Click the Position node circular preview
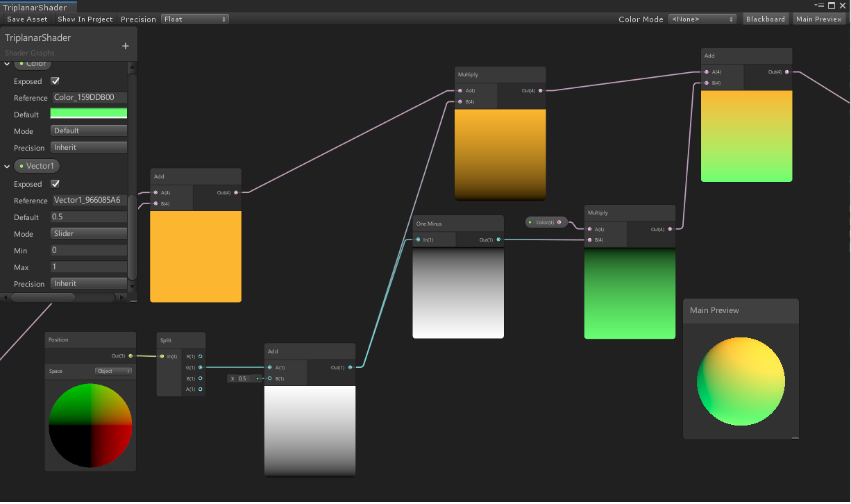 pos(90,426)
